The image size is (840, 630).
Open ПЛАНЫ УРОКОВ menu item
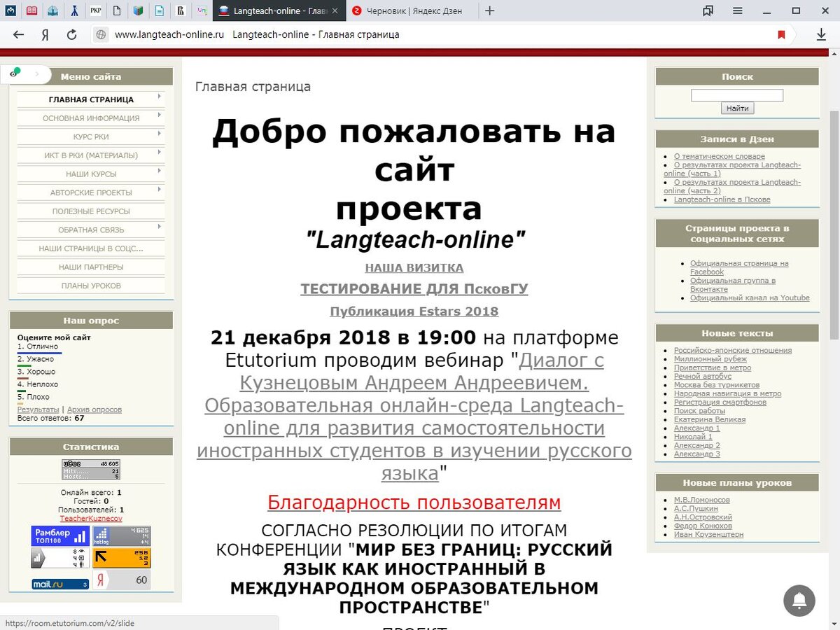click(91, 286)
